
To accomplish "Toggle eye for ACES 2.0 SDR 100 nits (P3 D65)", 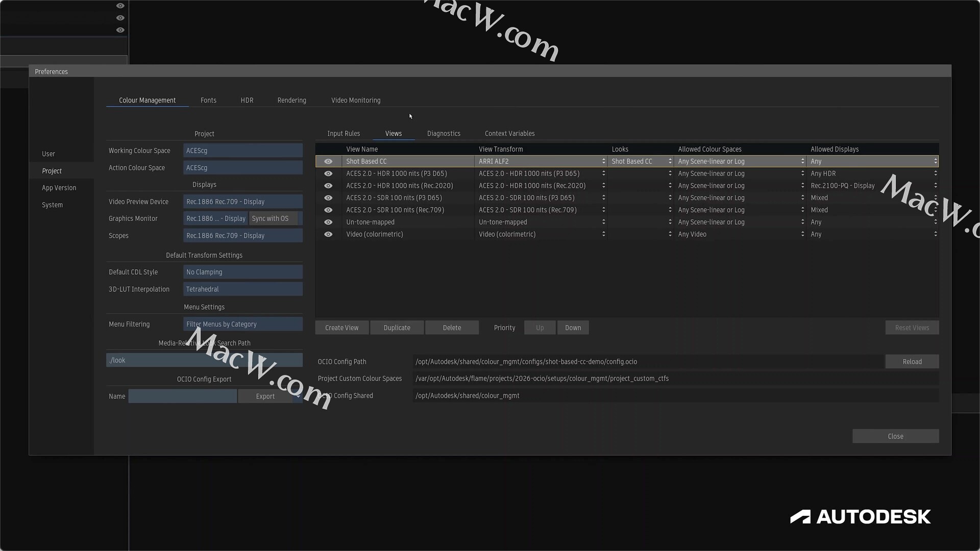I will [x=328, y=198].
